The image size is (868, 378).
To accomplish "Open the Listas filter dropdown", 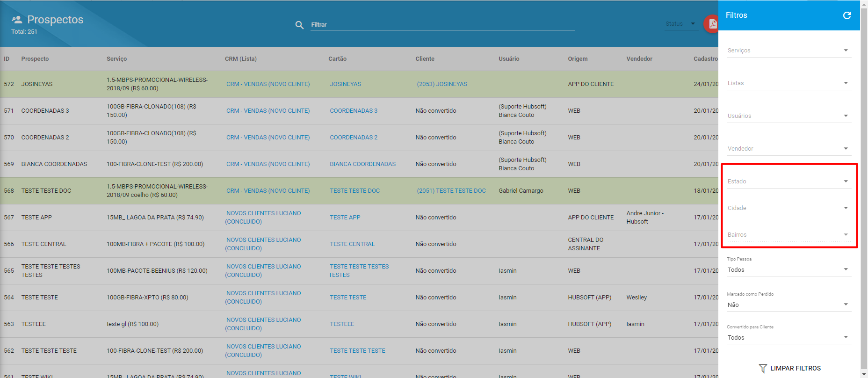I will click(789, 83).
